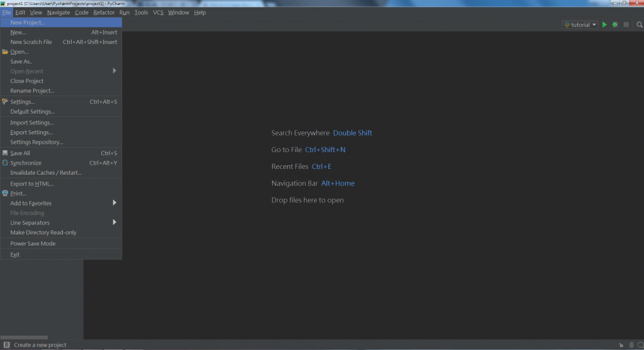The width and height of the screenshot is (644, 350).
Task: Click the Ctrl+E shortcut text
Action: [321, 167]
